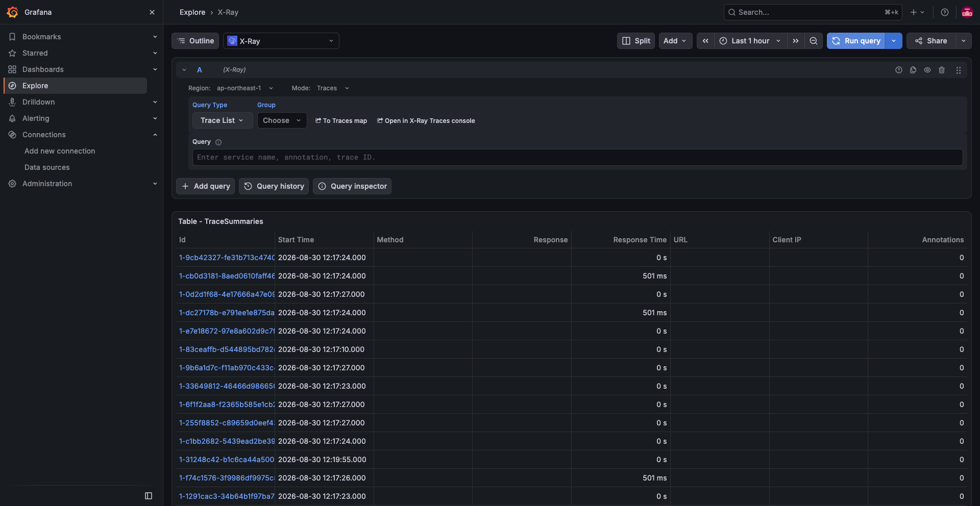980x506 pixels.
Task: Click Open in X-Ray Traces console link
Action: tap(426, 121)
